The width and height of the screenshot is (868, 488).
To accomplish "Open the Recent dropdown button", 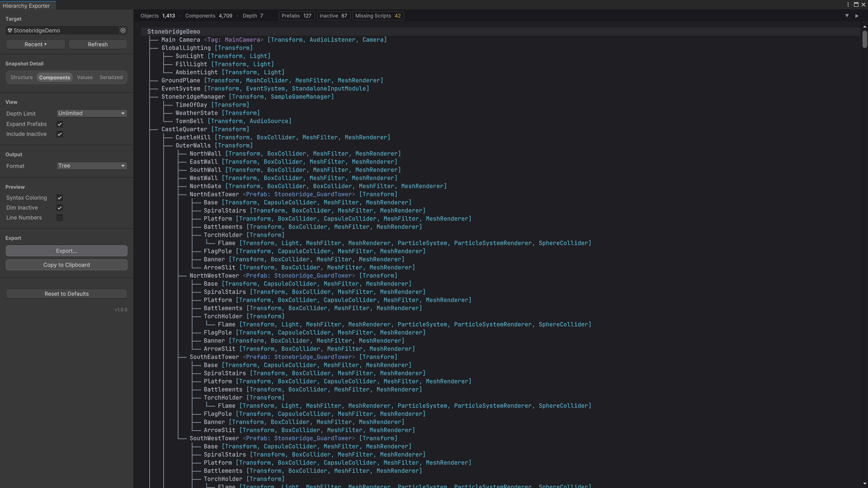I will click(36, 44).
